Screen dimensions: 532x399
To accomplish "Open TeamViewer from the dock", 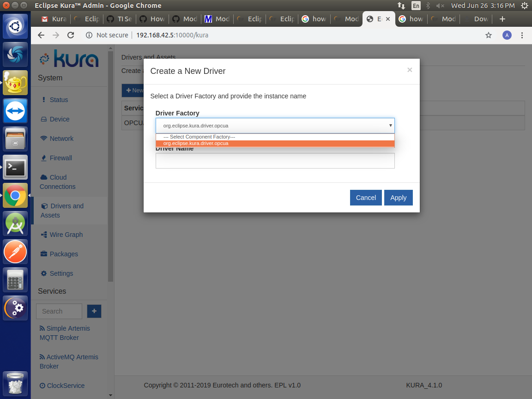I will click(15, 111).
